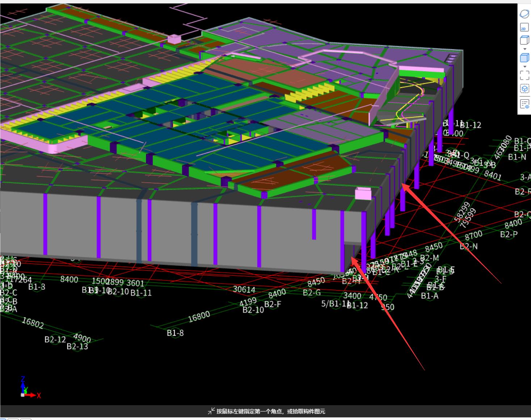
Task: Click the axis label B1-A
Action: [430, 296]
